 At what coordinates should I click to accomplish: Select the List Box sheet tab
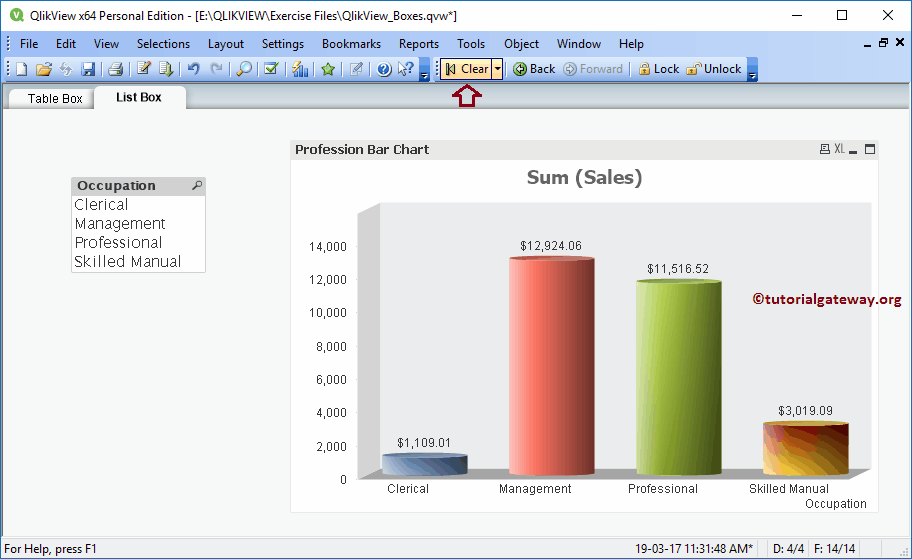click(139, 97)
